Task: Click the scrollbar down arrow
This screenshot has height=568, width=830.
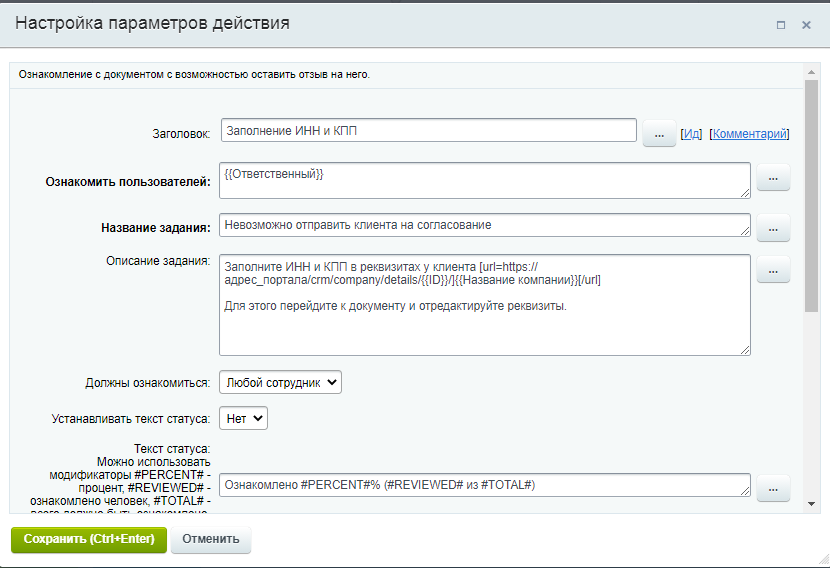Action: click(x=811, y=504)
